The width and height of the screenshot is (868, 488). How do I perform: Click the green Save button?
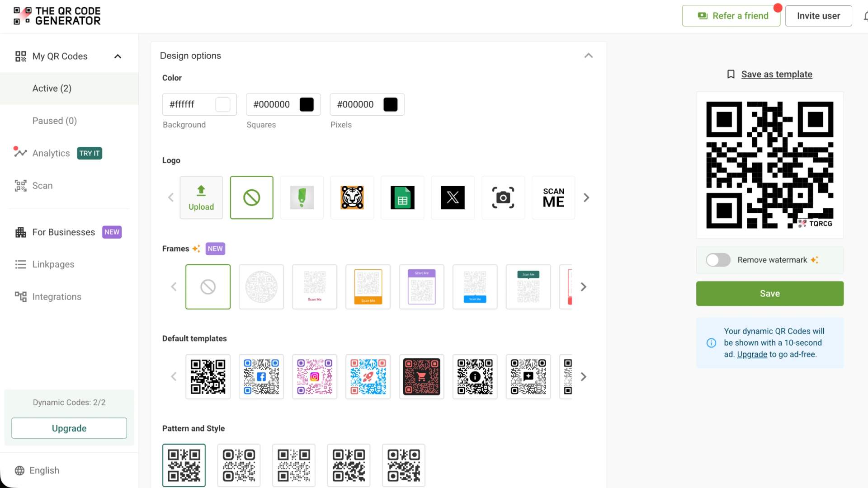pyautogui.click(x=769, y=294)
